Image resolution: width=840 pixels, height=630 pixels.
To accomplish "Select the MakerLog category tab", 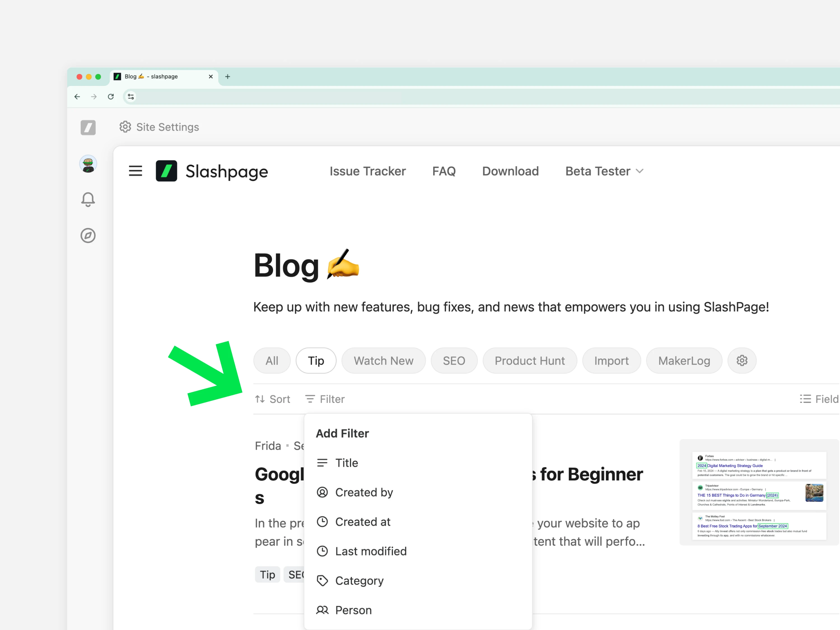I will click(684, 360).
